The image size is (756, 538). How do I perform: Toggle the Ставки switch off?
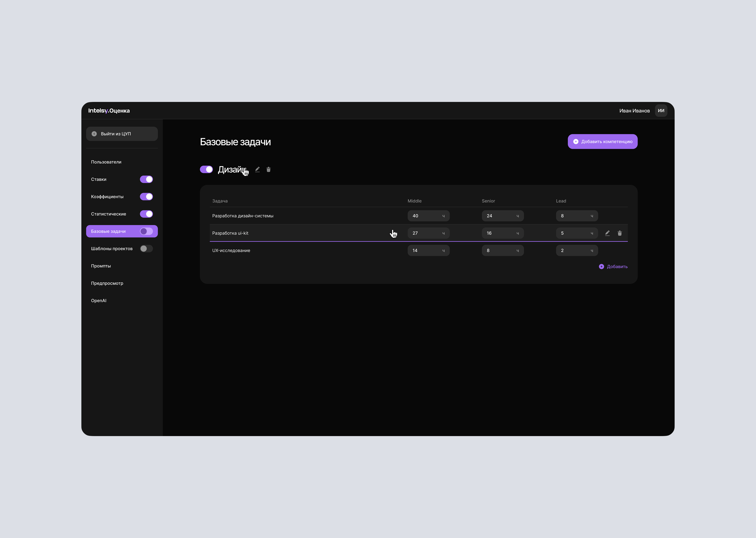pyautogui.click(x=146, y=179)
